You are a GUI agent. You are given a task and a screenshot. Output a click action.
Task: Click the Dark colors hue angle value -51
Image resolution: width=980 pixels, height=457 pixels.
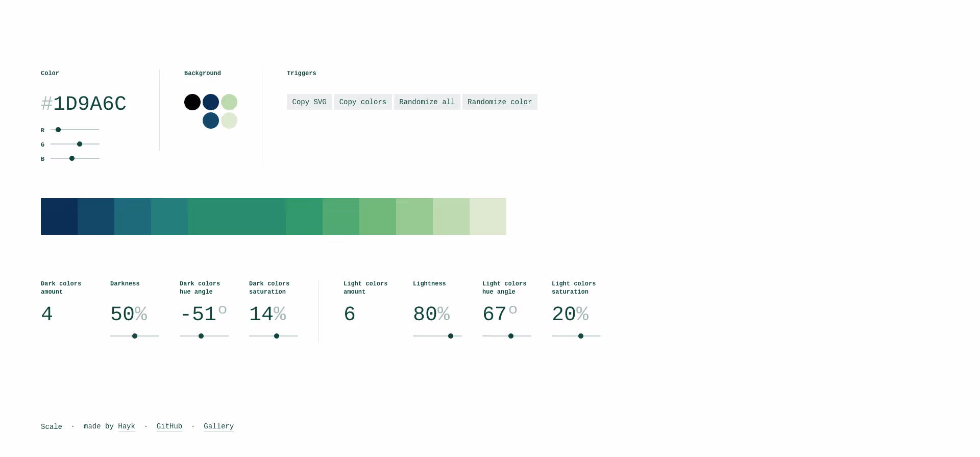199,314
